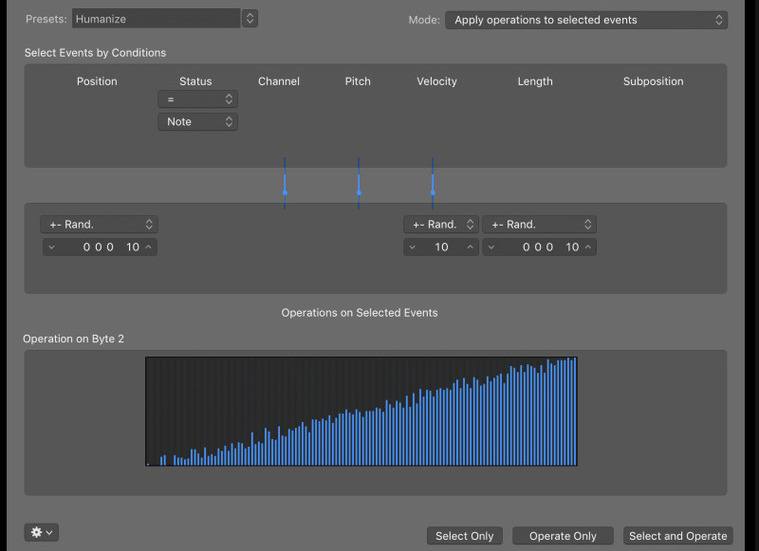Decrease the Velocity random value of 10
The image size is (759, 551).
click(x=412, y=247)
